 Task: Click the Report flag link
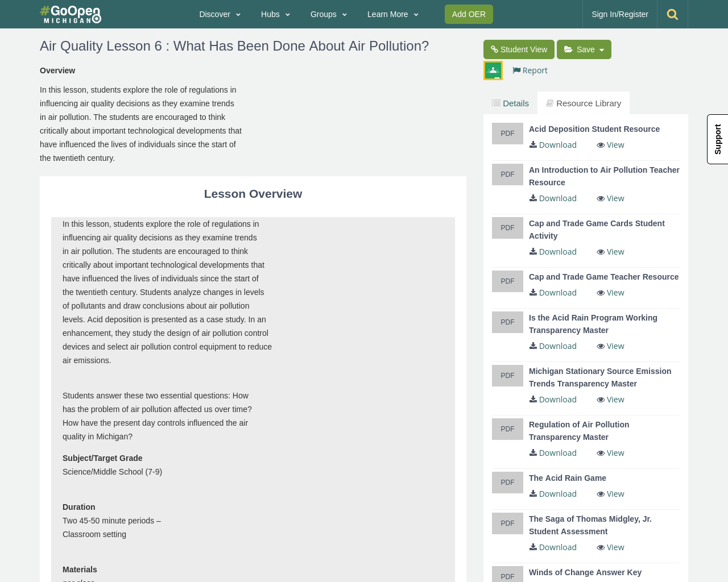530,70
